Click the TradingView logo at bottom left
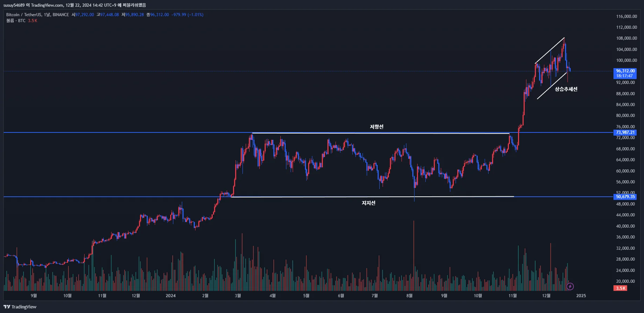 click(x=20, y=307)
